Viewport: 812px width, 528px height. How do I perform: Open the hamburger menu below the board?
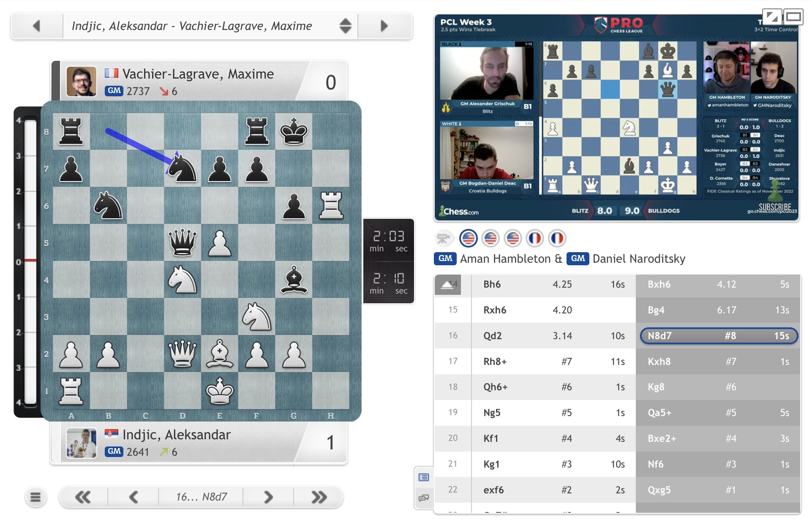36,497
